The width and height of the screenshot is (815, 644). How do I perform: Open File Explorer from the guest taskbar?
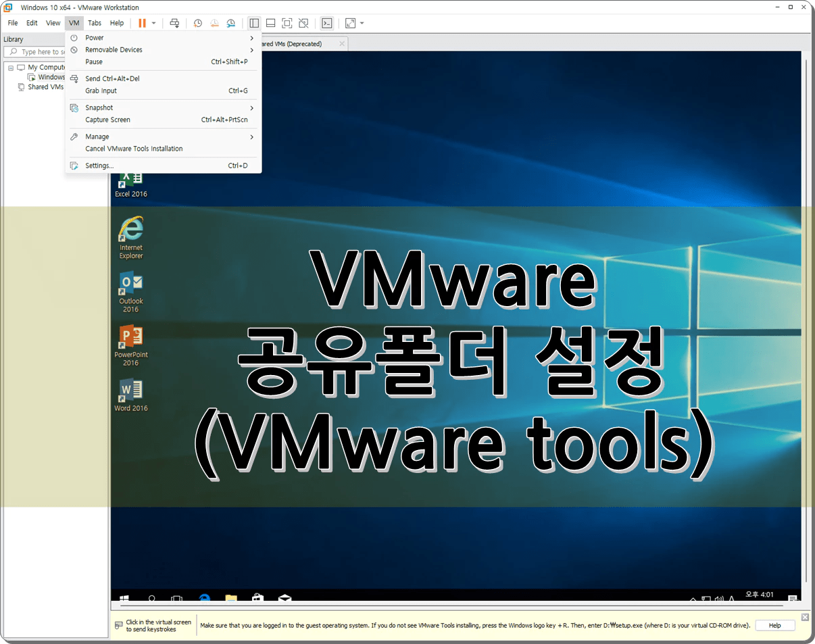tap(231, 599)
